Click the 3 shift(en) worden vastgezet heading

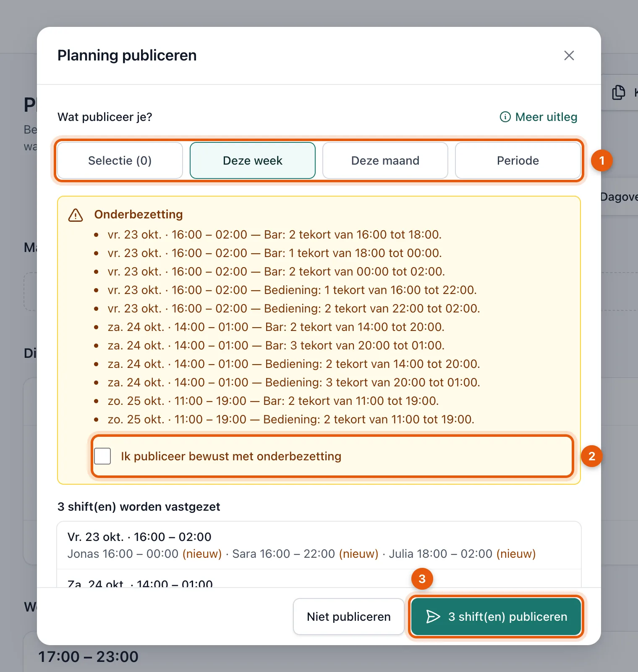coord(139,507)
